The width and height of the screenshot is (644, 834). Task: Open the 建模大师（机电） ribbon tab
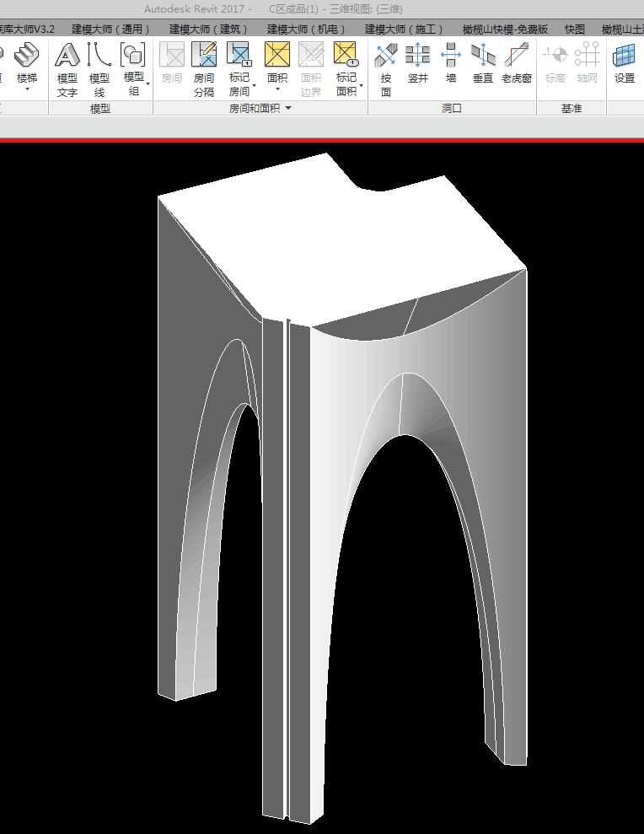(x=306, y=30)
